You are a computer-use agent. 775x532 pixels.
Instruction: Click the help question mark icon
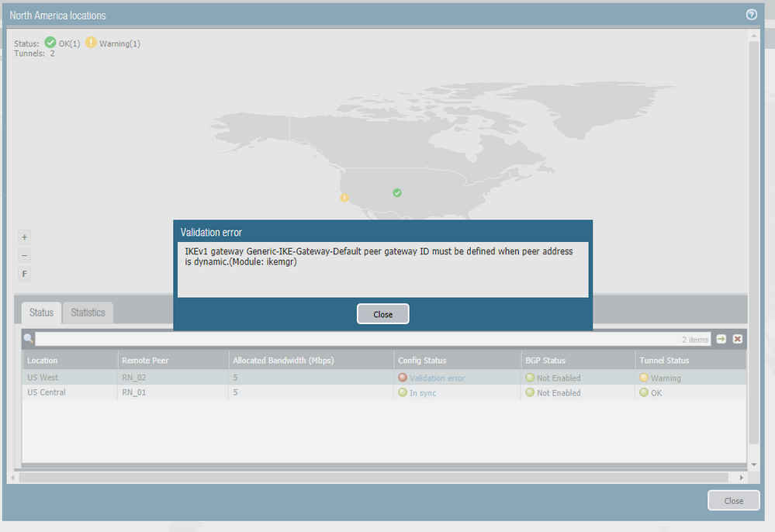tap(751, 15)
